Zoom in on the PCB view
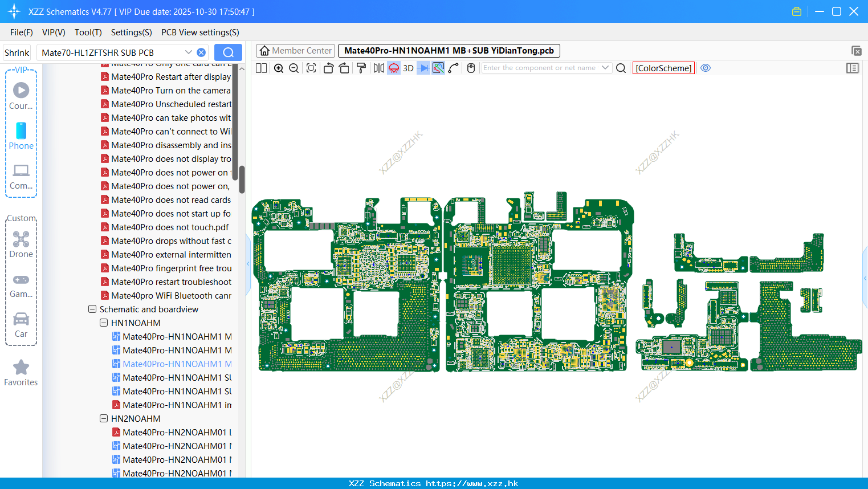This screenshot has height=489, width=868. point(279,68)
